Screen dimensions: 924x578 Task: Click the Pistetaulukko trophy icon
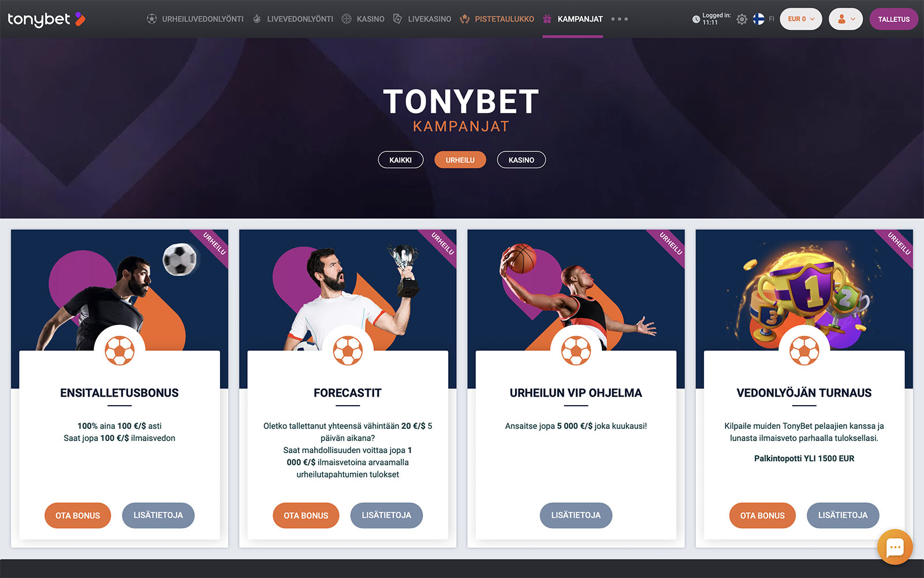click(x=464, y=19)
